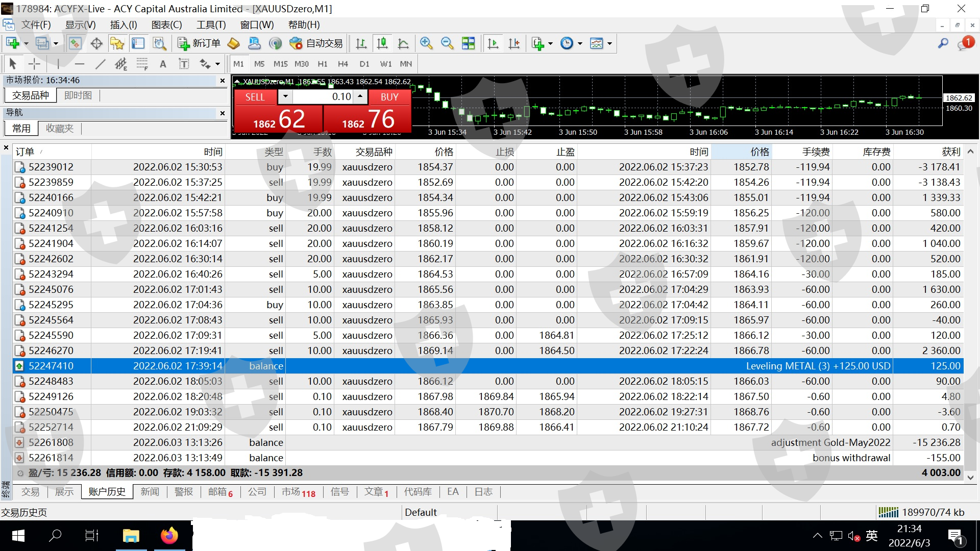
Task: Click the crosshair cursor tool
Action: pos(34,64)
